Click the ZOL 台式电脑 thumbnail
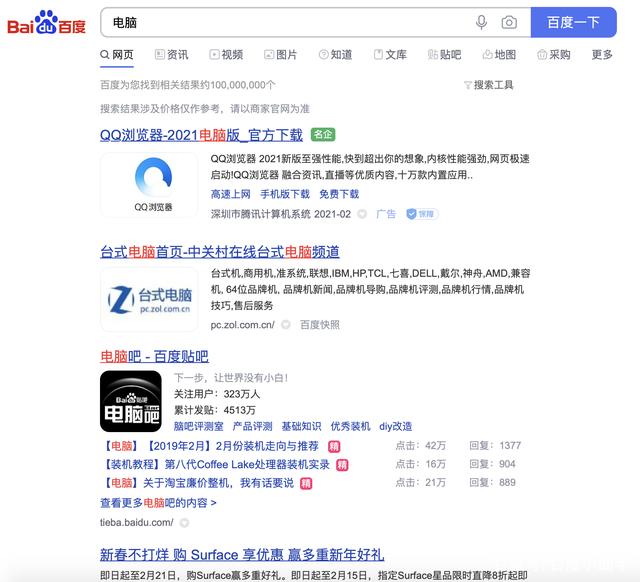This screenshot has height=582, width=640. tap(149, 300)
